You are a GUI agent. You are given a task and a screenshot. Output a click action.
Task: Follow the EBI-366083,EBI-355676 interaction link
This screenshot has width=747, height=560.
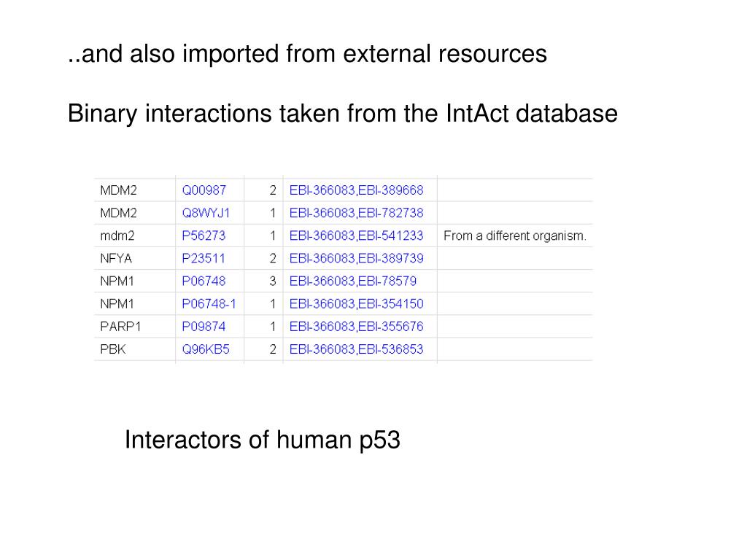point(356,327)
